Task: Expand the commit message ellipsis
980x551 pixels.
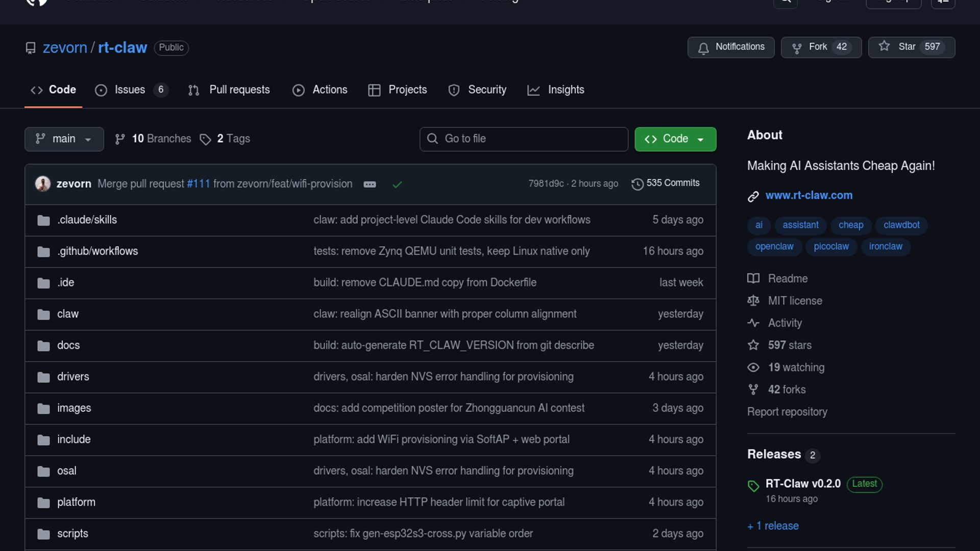Action: click(370, 184)
